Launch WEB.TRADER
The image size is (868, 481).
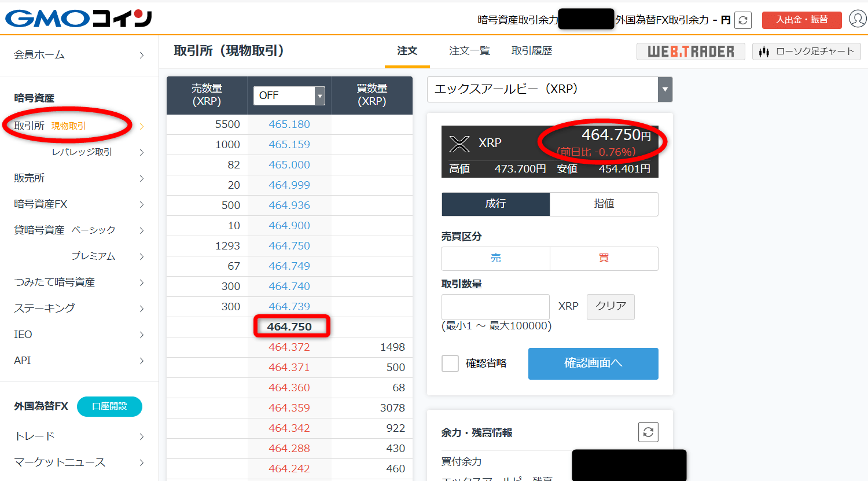(691, 52)
